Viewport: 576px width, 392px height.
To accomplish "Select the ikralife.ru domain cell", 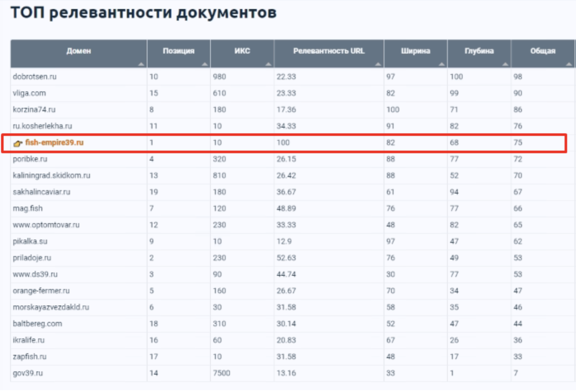I will pyautogui.click(x=79, y=340).
